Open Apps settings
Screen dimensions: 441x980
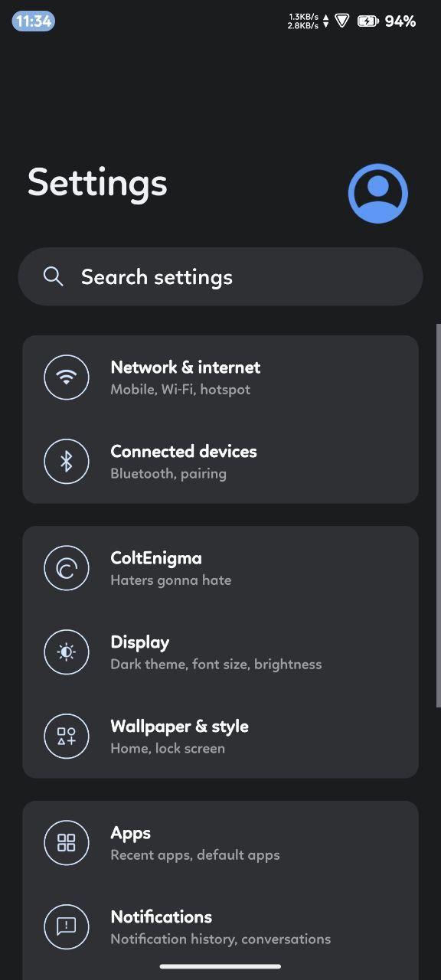coord(220,843)
